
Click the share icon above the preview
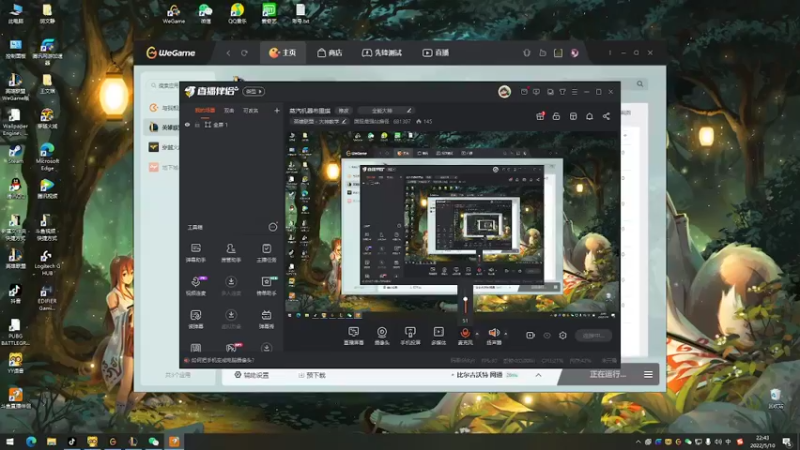coord(606,116)
